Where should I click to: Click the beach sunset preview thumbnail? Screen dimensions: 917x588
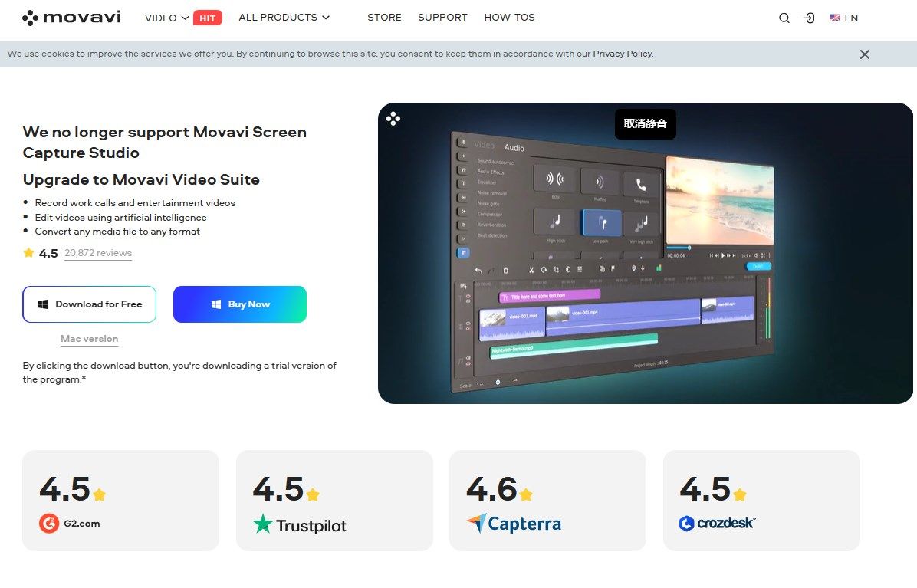[720, 201]
